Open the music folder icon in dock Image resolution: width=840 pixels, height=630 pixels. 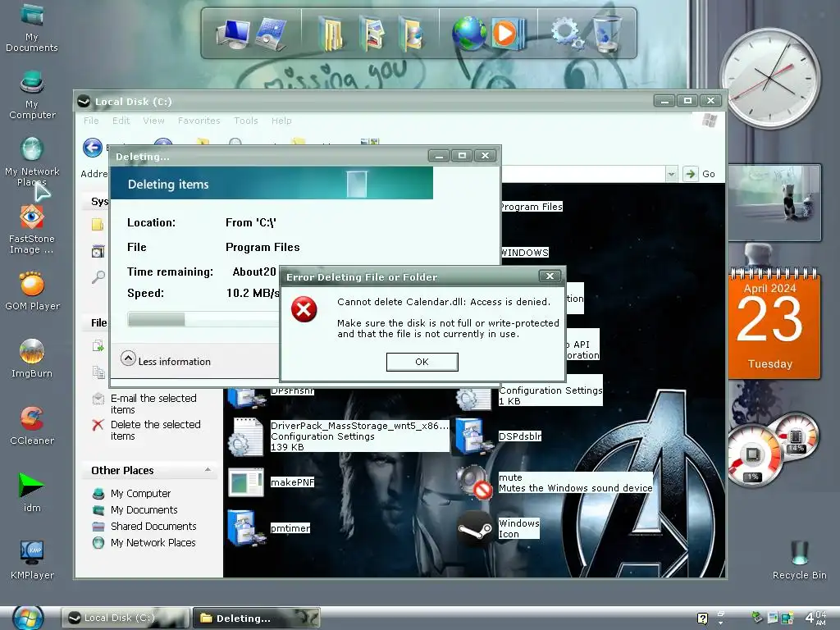(411, 34)
